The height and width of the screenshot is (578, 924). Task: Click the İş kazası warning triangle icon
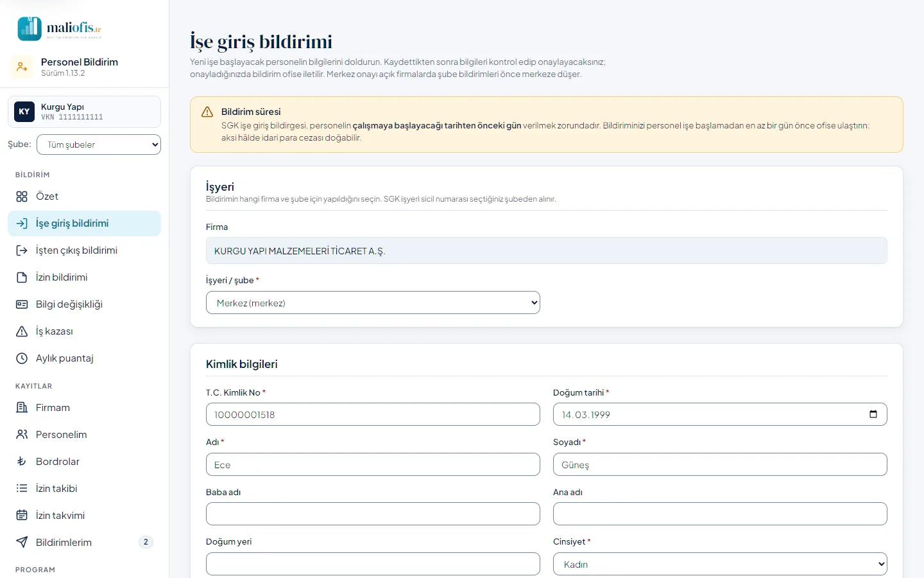[x=22, y=331]
